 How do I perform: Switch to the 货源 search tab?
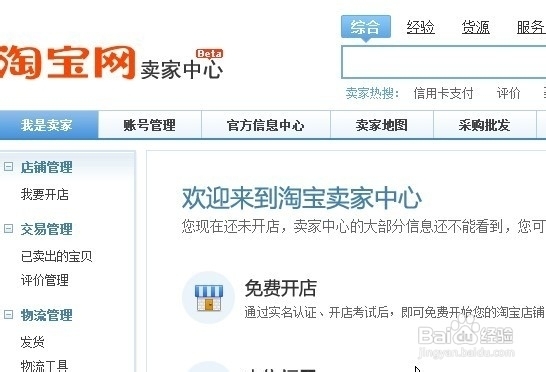coord(476,27)
